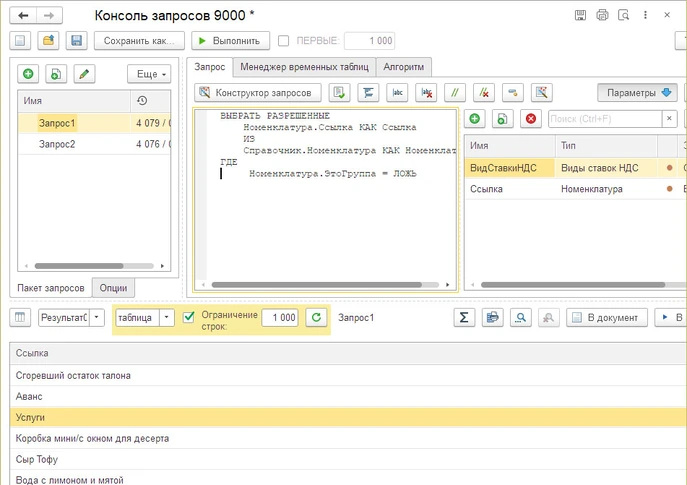The height and width of the screenshot is (485, 687).
Task: Open print preview icon in title bar
Action: tap(623, 15)
